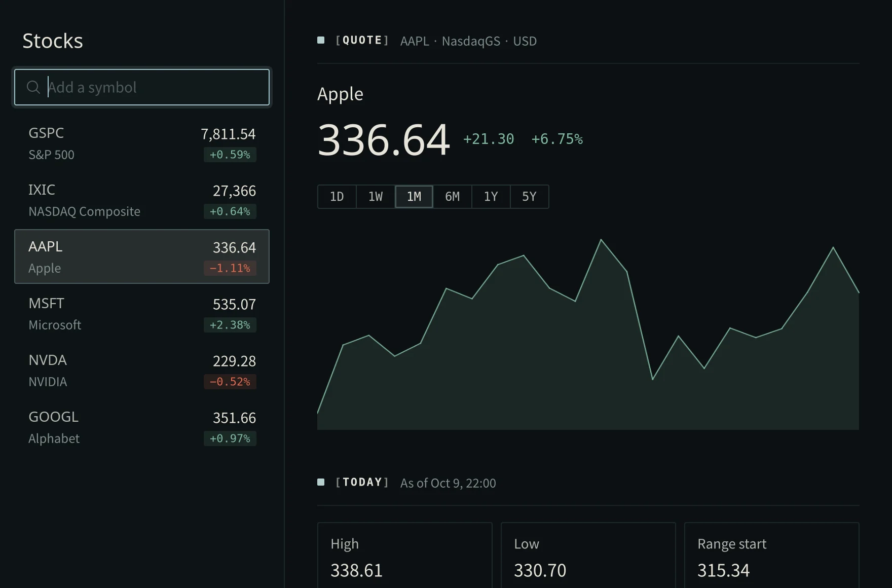Screen dimensions: 892x588
Task: Click the +21.30 change value
Action: 489,139
